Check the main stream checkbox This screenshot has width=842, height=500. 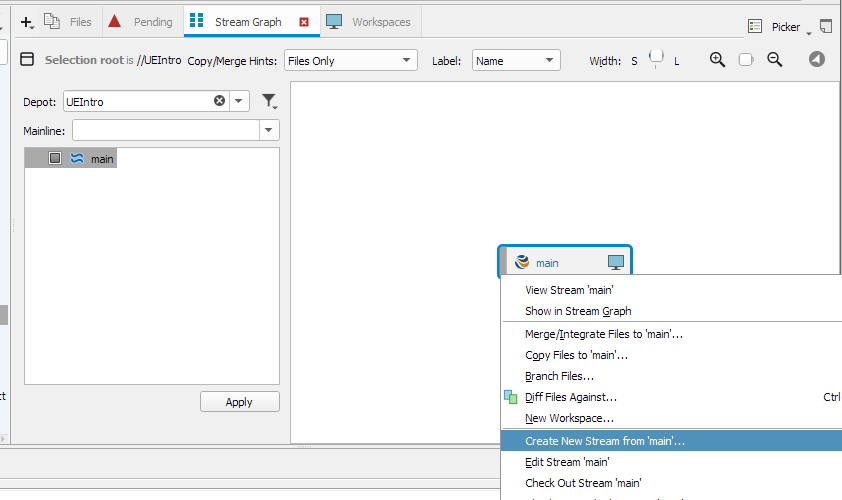click(x=55, y=158)
